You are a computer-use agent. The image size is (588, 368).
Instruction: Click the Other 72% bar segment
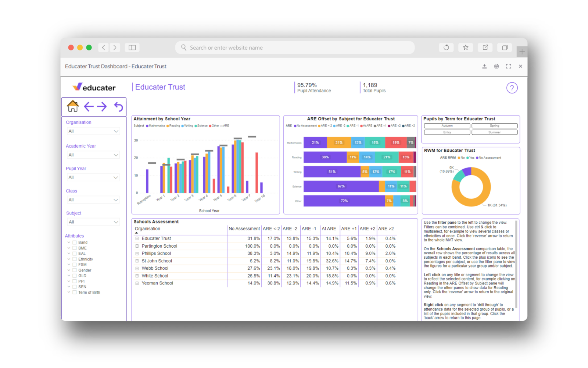344,201
